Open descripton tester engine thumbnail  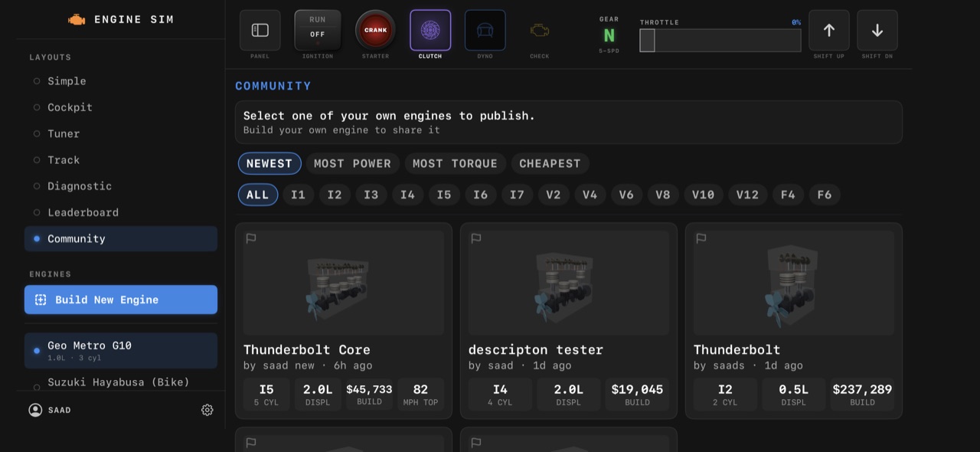click(x=569, y=283)
